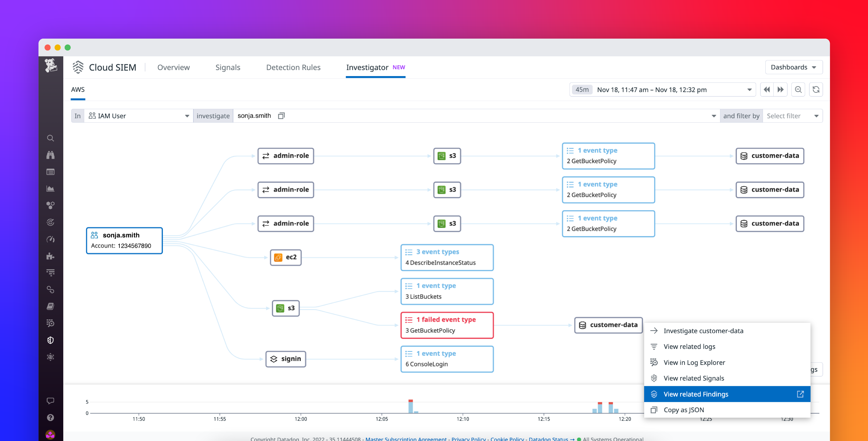868x441 pixels.
Task: Open the Logs list icon in the sidebar
Action: click(x=50, y=172)
